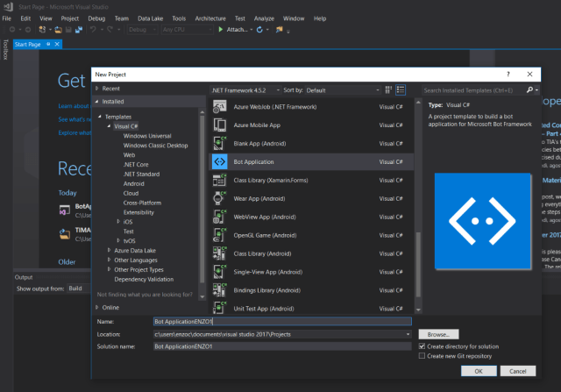Click the Browse... button
Image resolution: width=561 pixels, height=392 pixels.
[438, 334]
